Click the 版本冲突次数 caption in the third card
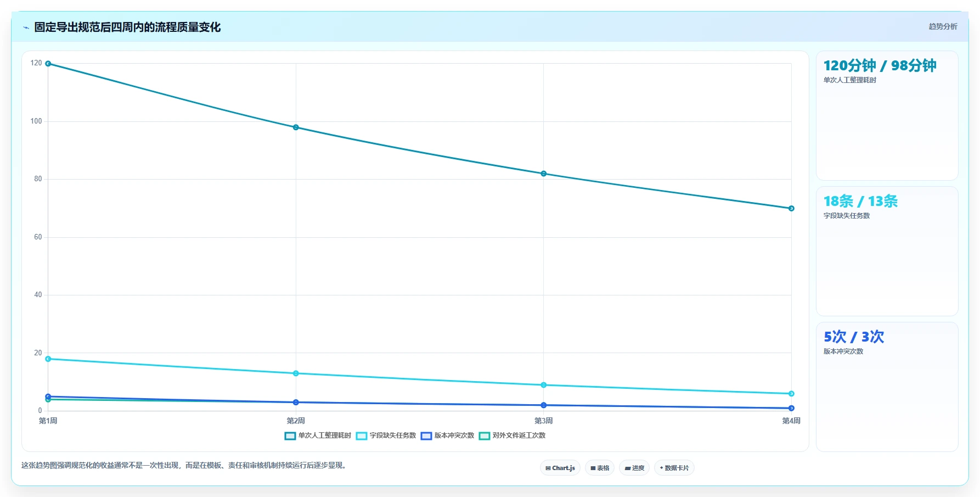 pos(843,351)
